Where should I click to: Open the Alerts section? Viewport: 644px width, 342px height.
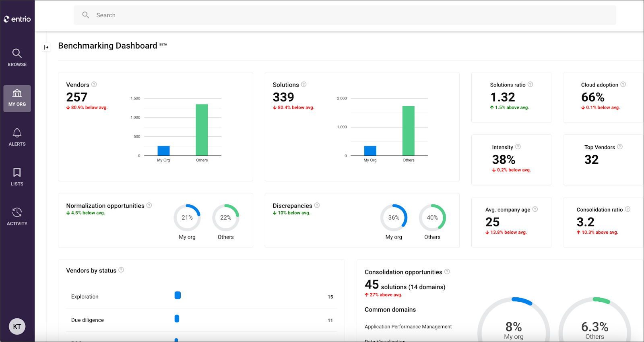click(17, 138)
